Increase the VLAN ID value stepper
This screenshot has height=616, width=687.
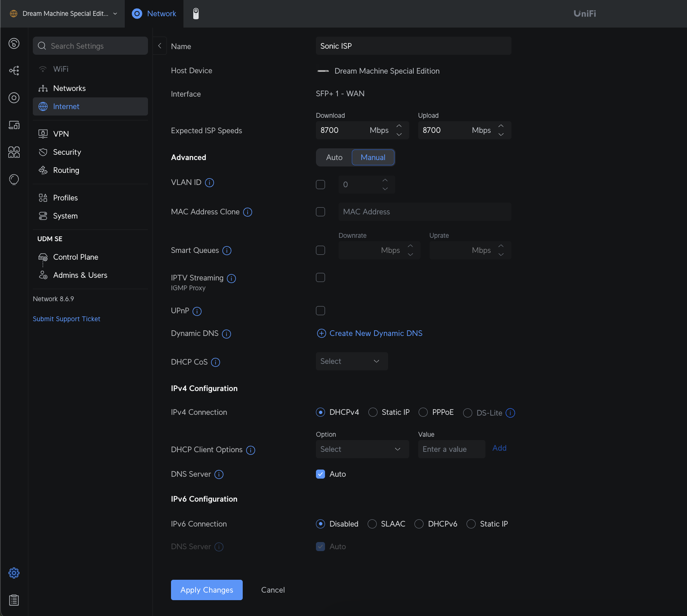pos(385,180)
